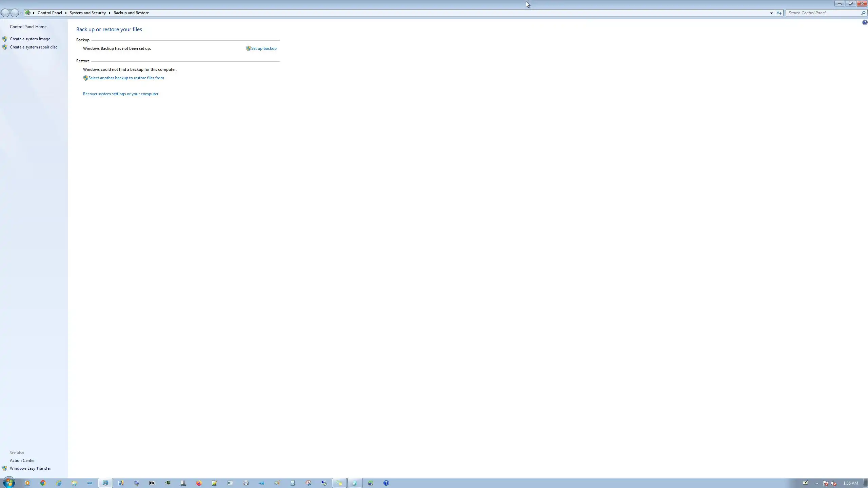Click the refresh icon beside address bar
This screenshot has width=868, height=488.
779,13
